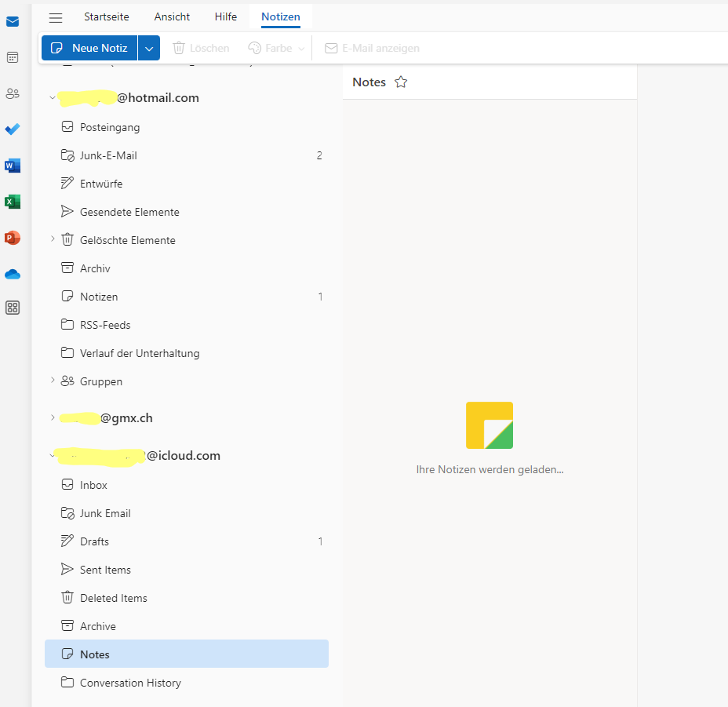This screenshot has height=707, width=728.
Task: Open People contacts icon in sidebar
Action: coord(13,93)
